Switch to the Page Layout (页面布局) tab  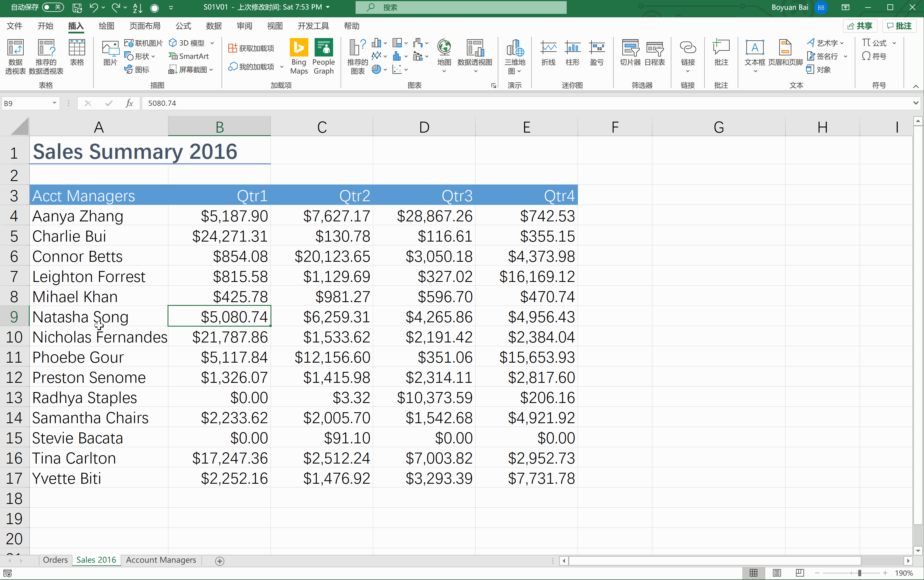(145, 26)
